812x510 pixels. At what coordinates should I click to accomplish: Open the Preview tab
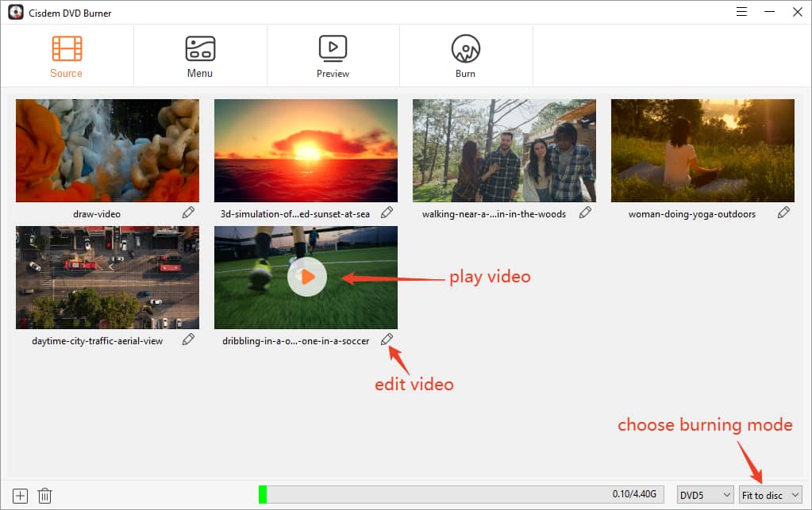(x=333, y=56)
